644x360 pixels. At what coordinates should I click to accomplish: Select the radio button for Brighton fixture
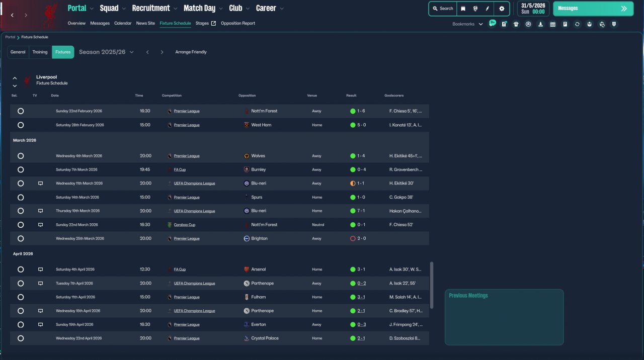point(21,238)
